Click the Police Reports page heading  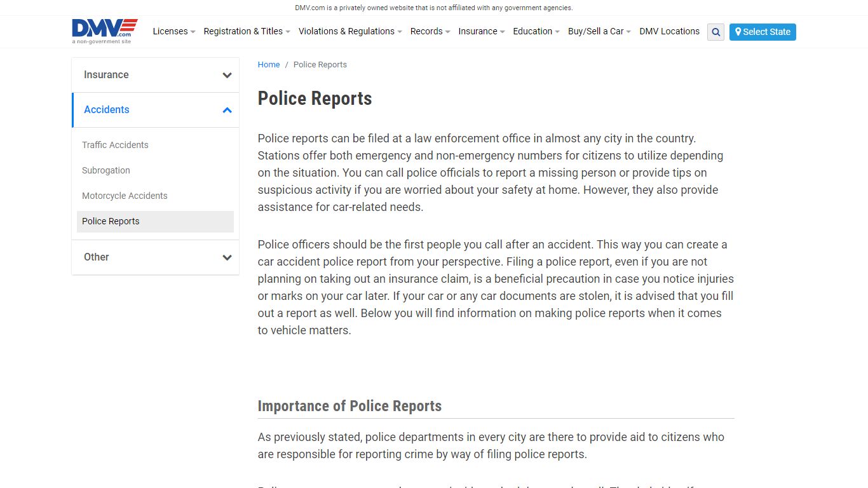click(x=315, y=98)
